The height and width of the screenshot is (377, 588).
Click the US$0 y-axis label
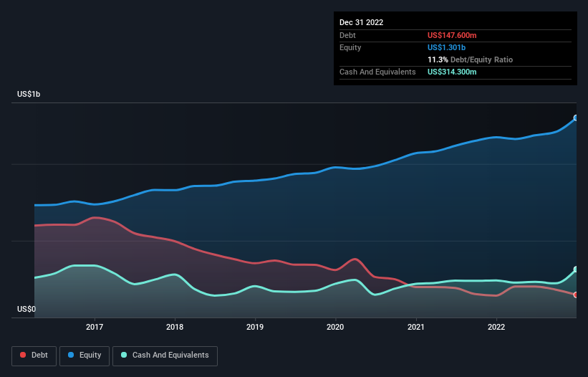tap(26, 309)
